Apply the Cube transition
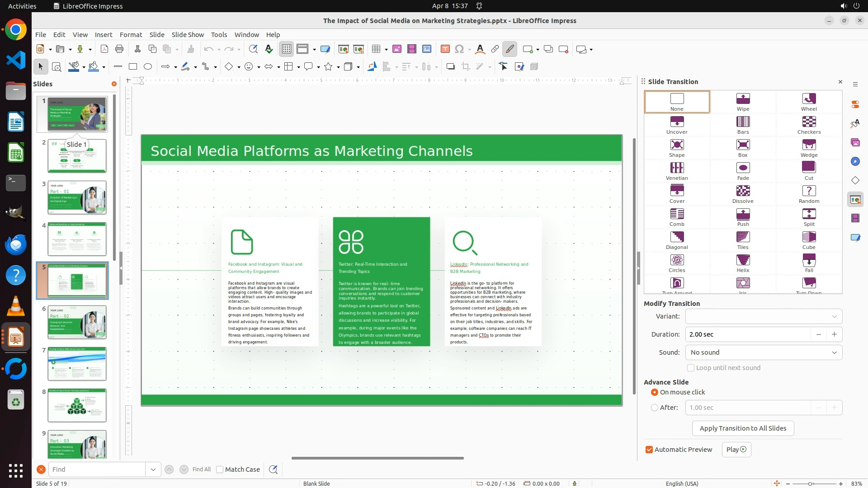This screenshot has height=488, width=868. click(x=809, y=240)
